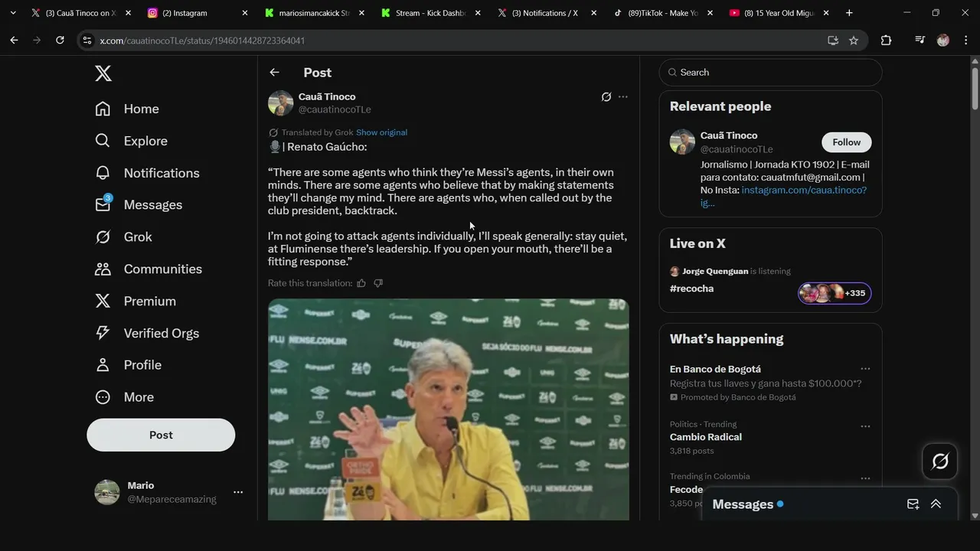Open a new browser tab
This screenshot has height=551, width=980.
[849, 13]
